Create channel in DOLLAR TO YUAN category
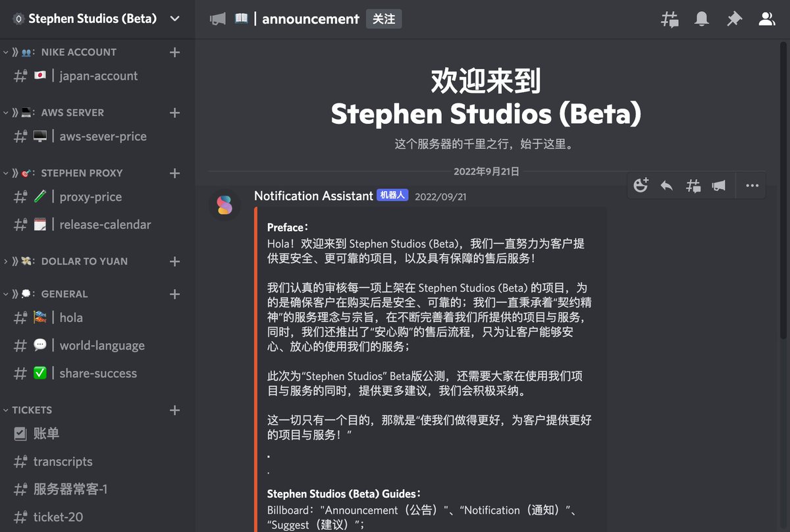 174,261
